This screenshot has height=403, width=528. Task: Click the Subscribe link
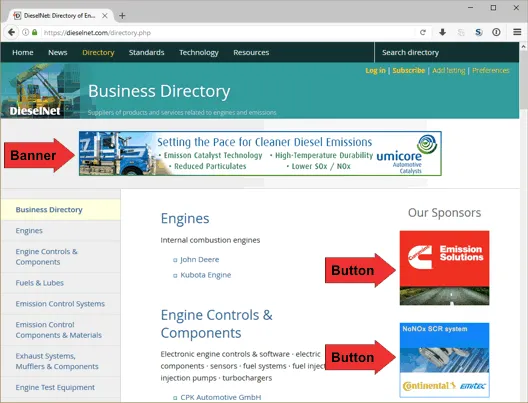click(408, 70)
